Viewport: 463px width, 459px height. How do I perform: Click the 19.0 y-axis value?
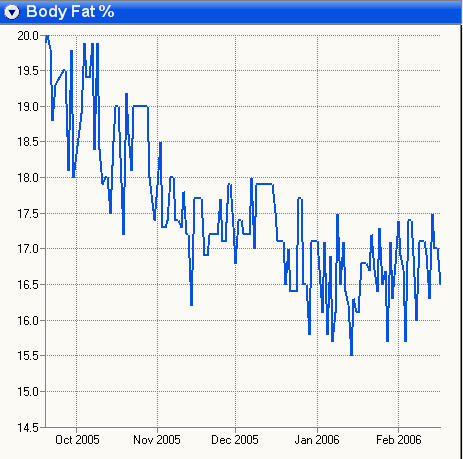tap(28, 107)
